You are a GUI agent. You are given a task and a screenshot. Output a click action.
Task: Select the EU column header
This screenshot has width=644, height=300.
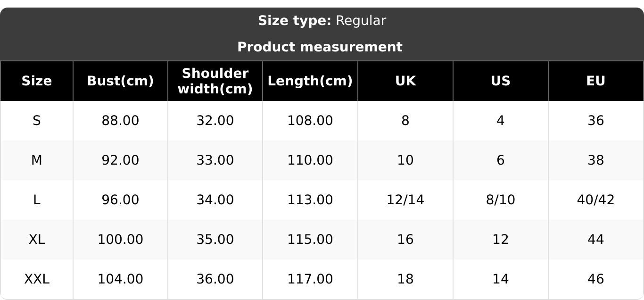click(x=596, y=81)
